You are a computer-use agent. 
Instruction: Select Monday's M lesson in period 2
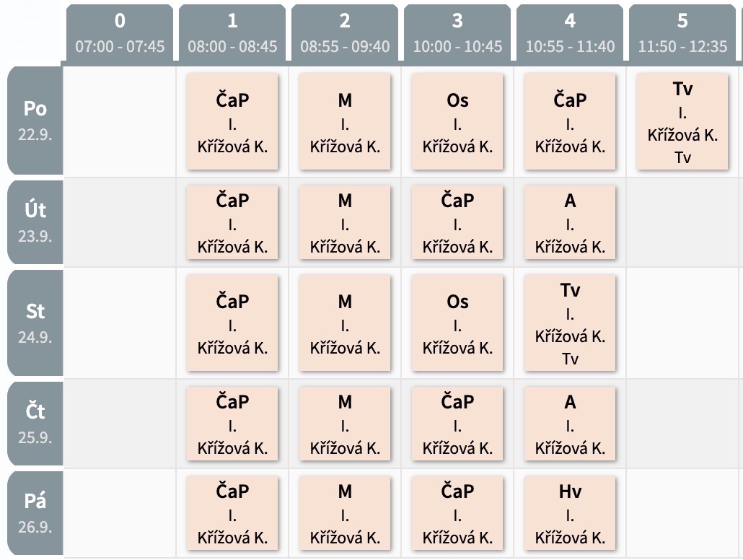(x=345, y=121)
